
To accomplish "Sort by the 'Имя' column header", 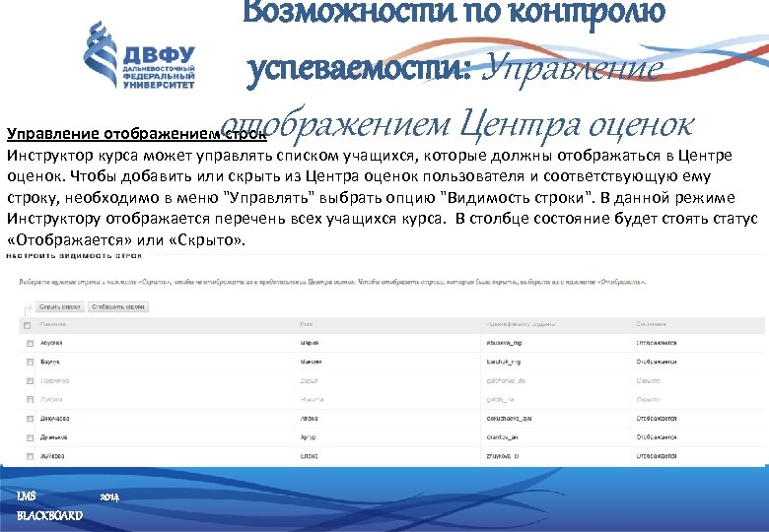I will [x=307, y=324].
